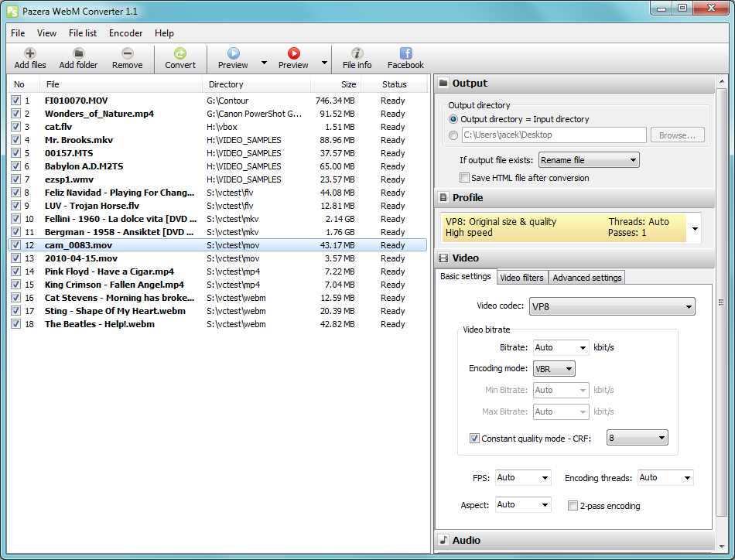This screenshot has height=560, width=735.
Task: Enable Save HTML file after conversion
Action: click(x=464, y=178)
